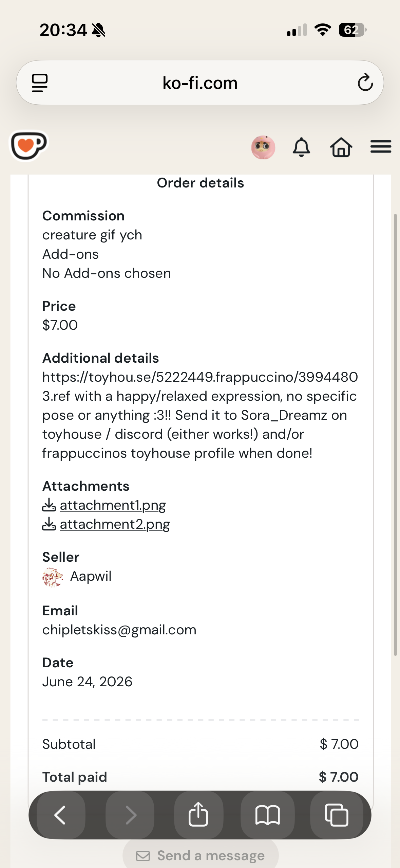The height and width of the screenshot is (868, 400).
Task: Open the Ko-fi home logo
Action: [x=29, y=146]
